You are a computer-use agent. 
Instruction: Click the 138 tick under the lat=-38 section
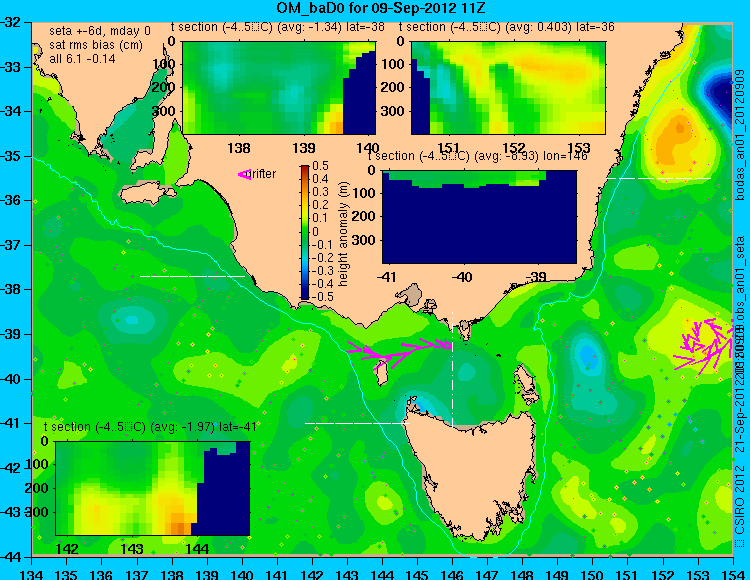[239, 148]
